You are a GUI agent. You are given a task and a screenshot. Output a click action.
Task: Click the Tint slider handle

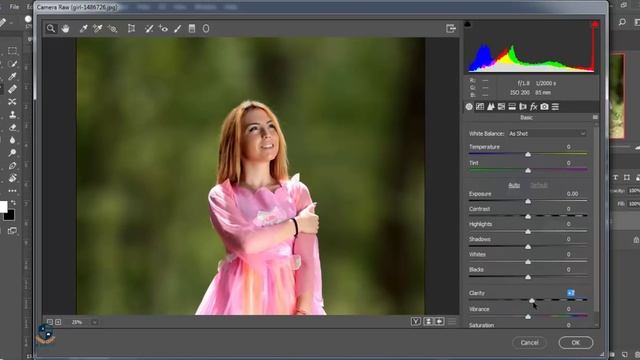click(x=528, y=170)
